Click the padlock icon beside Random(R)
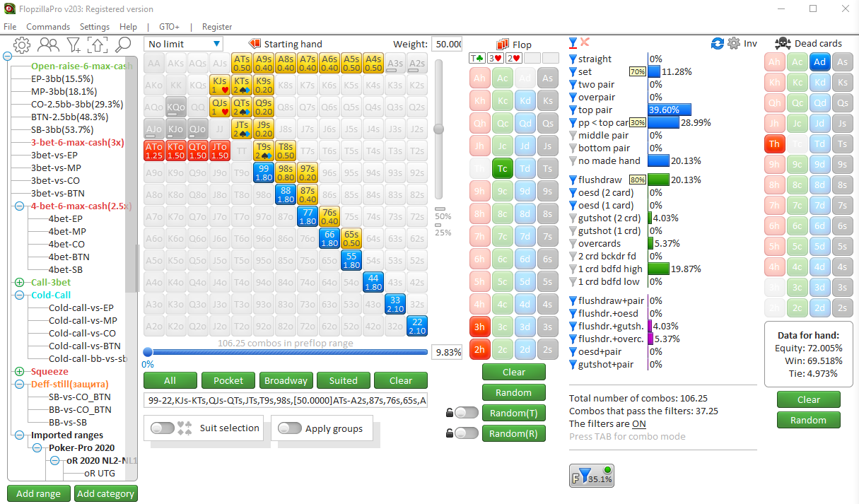This screenshot has width=859, height=504. click(x=449, y=433)
